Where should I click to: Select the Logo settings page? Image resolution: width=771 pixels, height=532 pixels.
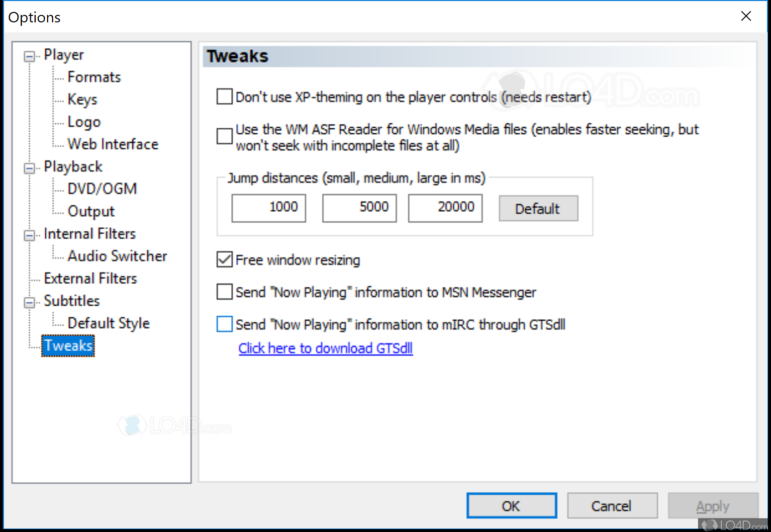click(x=84, y=122)
